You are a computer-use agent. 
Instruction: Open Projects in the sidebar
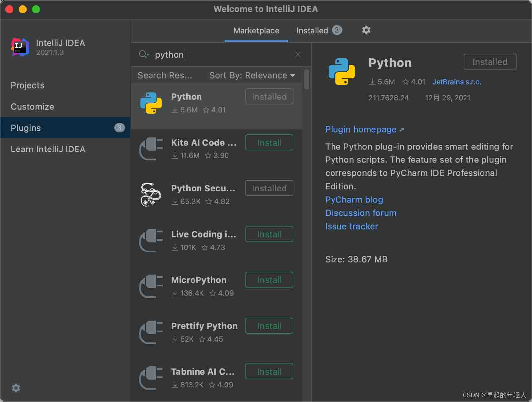coord(65,85)
